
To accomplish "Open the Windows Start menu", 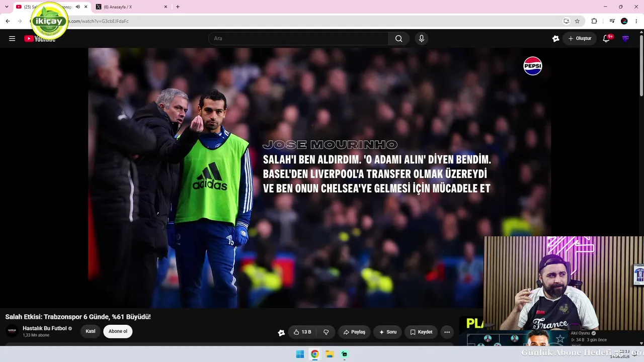I will (x=300, y=354).
